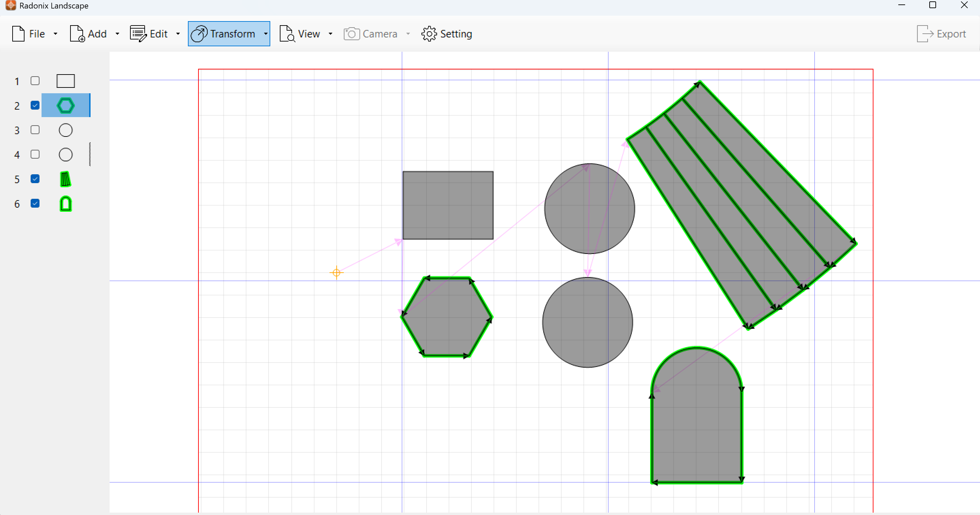Screen dimensions: 980x515
Task: Expand the Transform dropdown arrow
Action: coord(266,34)
